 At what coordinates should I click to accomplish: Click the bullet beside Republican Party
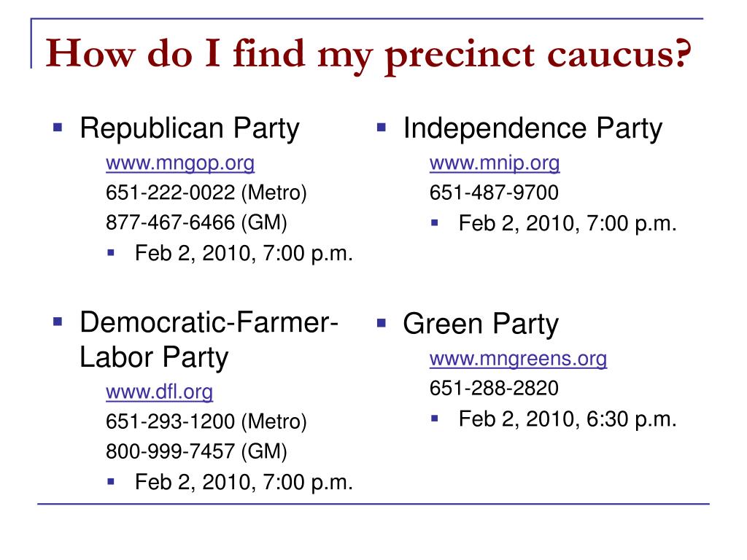click(58, 127)
